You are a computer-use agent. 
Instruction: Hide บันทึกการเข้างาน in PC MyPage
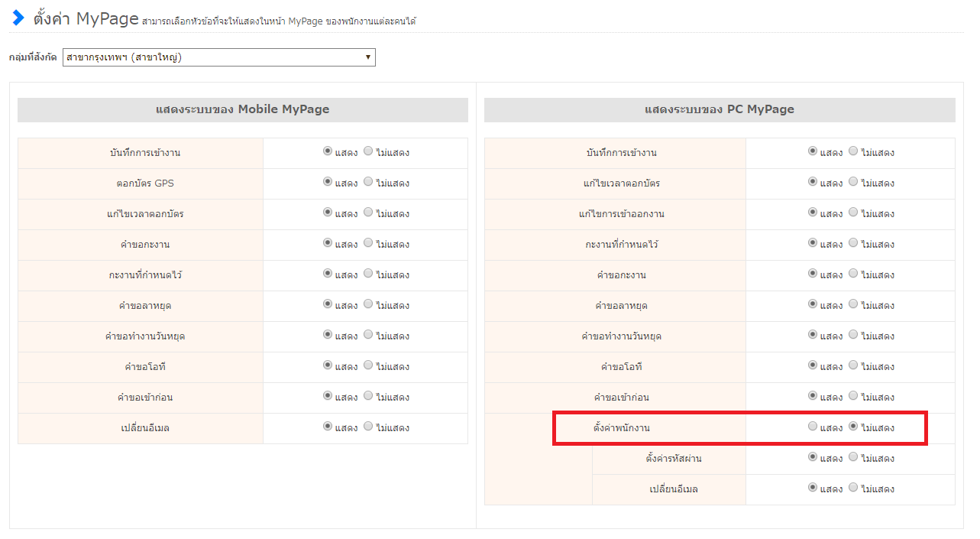click(853, 151)
